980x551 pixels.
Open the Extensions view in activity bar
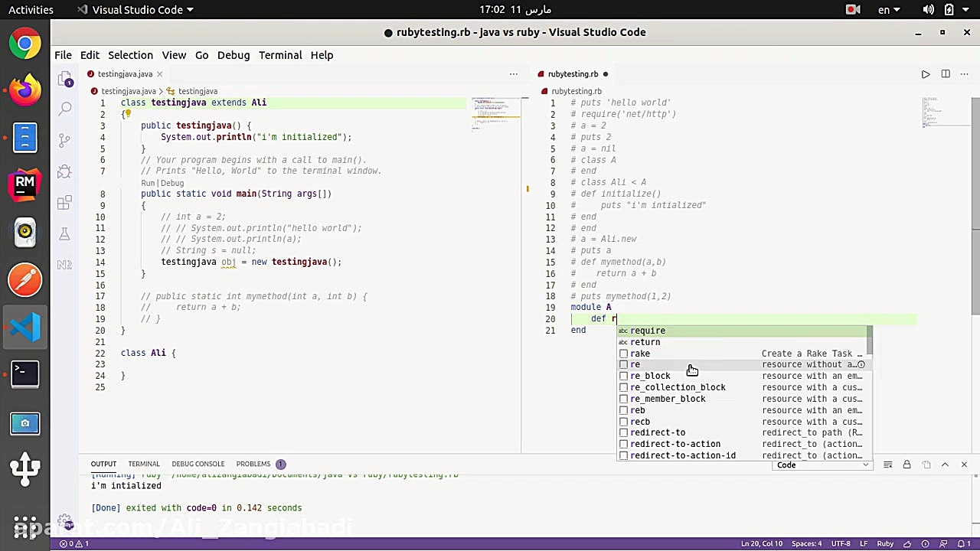tap(65, 203)
